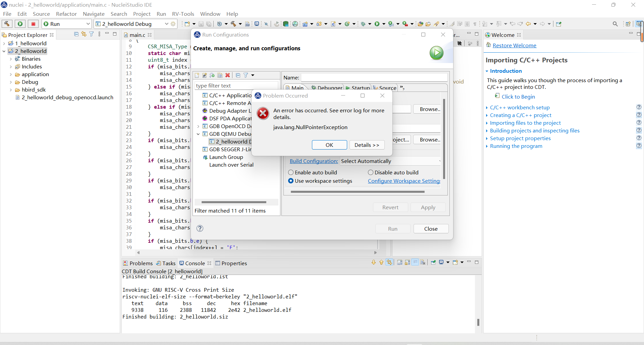This screenshot has height=345, width=644.
Task: Select 2_helloworld_debug_openocd.launch file
Action: pos(67,97)
